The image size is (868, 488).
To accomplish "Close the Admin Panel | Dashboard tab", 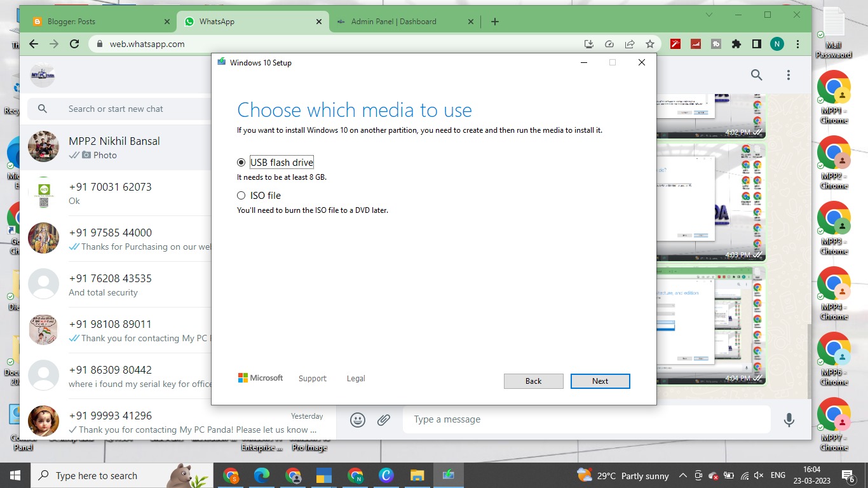I will pos(471,22).
